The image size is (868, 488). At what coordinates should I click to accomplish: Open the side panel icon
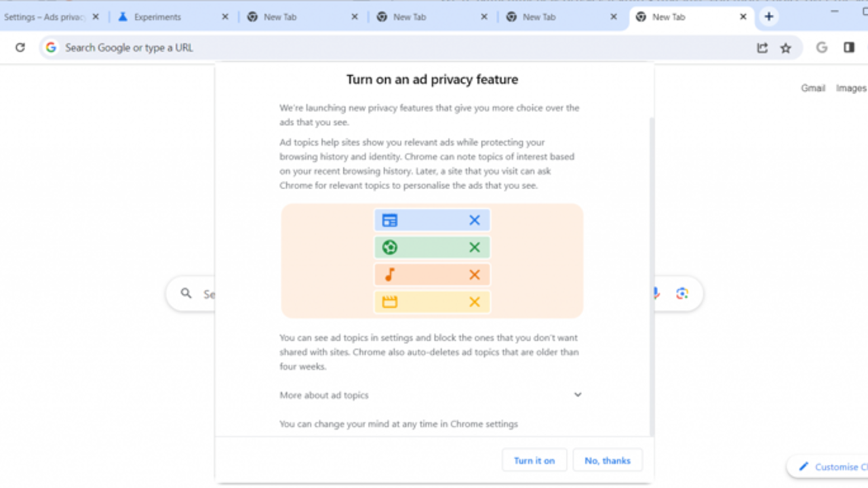coord(849,47)
